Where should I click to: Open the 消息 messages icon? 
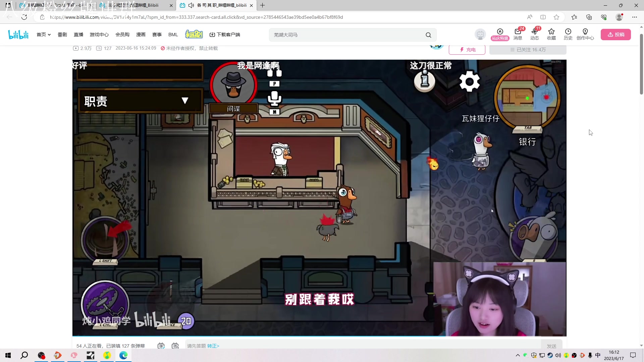(518, 34)
